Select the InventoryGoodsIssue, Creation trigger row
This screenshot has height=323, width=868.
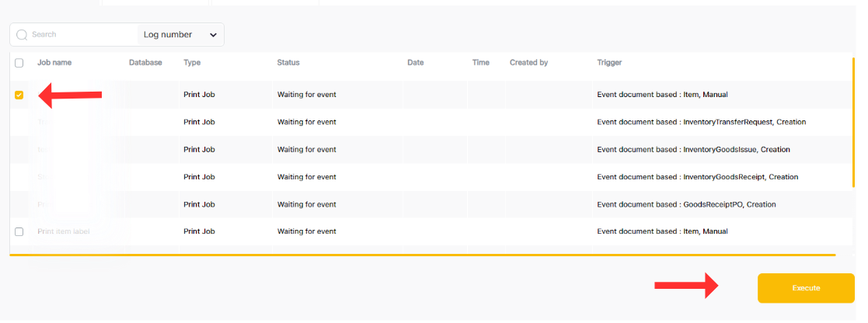(x=693, y=149)
